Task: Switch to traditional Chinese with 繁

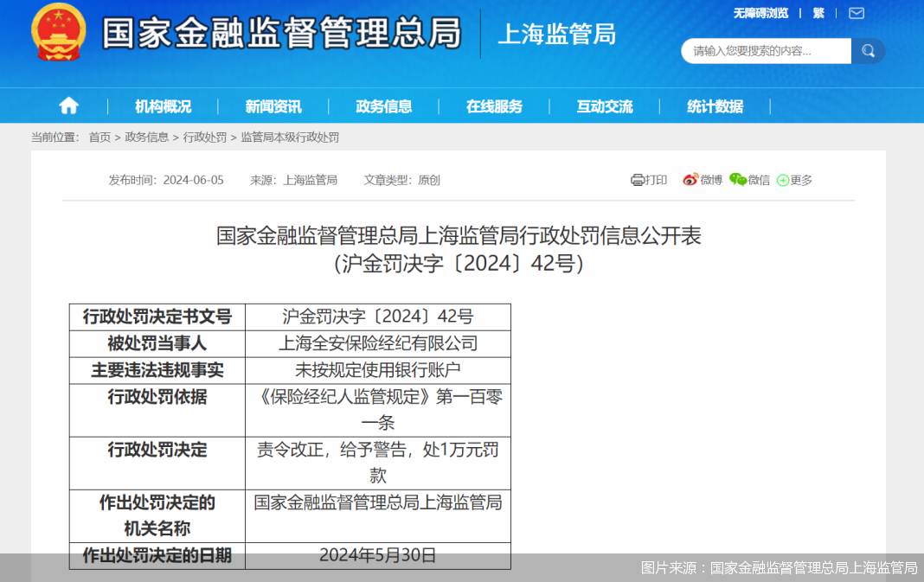Action: coord(818,13)
